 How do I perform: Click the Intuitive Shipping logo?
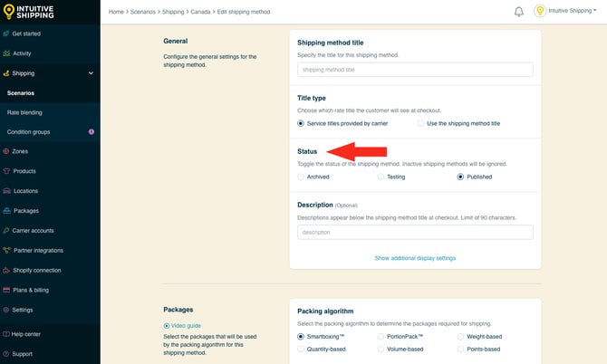29,12
